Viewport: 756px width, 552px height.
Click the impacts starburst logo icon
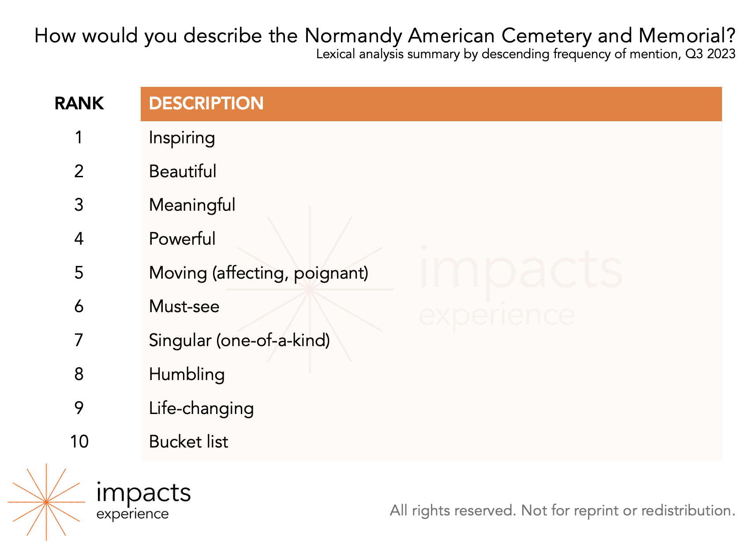[x=46, y=502]
